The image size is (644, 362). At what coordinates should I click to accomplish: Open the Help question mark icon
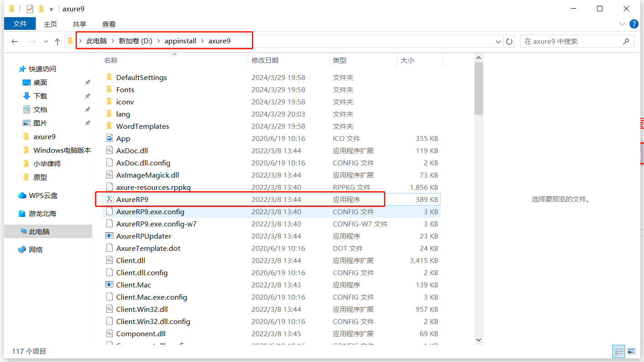click(x=634, y=24)
